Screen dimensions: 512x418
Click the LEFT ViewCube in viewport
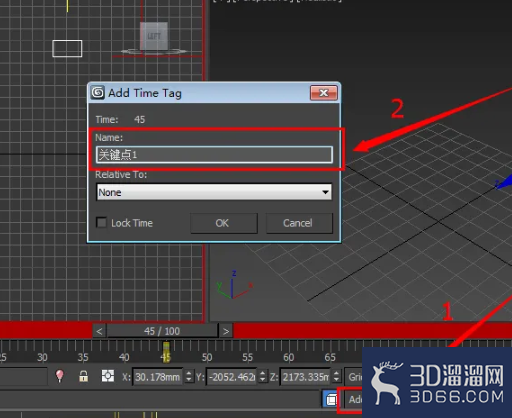pyautogui.click(x=154, y=36)
